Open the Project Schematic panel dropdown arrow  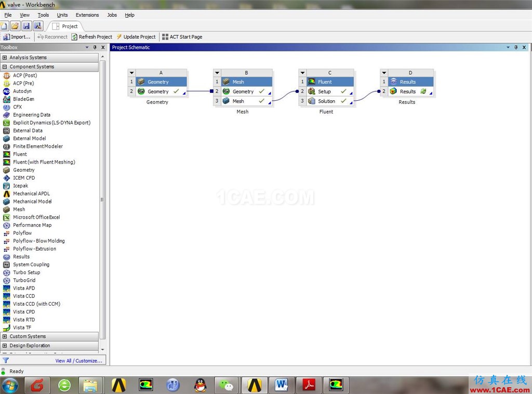pos(508,47)
